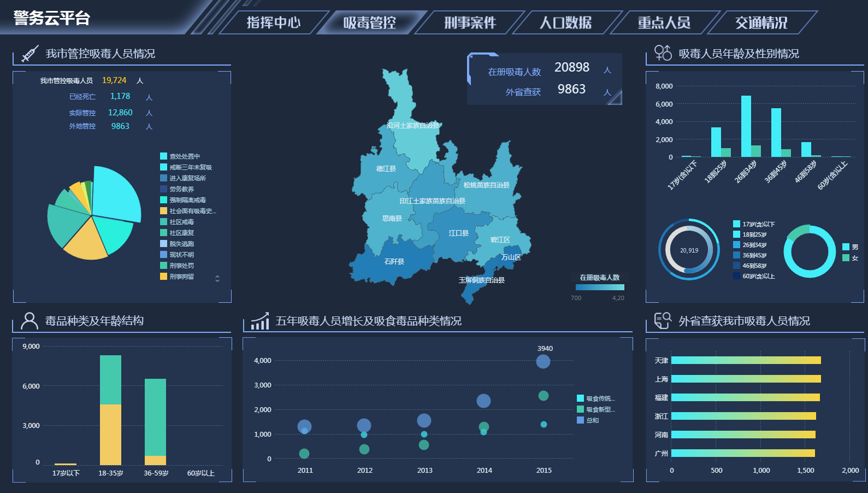Click the 在册吸毒人数 color scale bar
The image size is (868, 493).
[x=599, y=287]
